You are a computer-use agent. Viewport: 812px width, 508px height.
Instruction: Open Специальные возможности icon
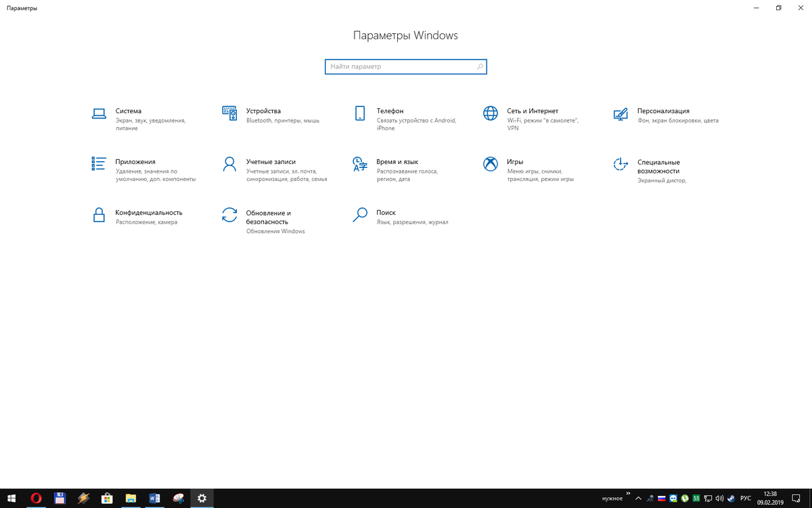(x=621, y=164)
